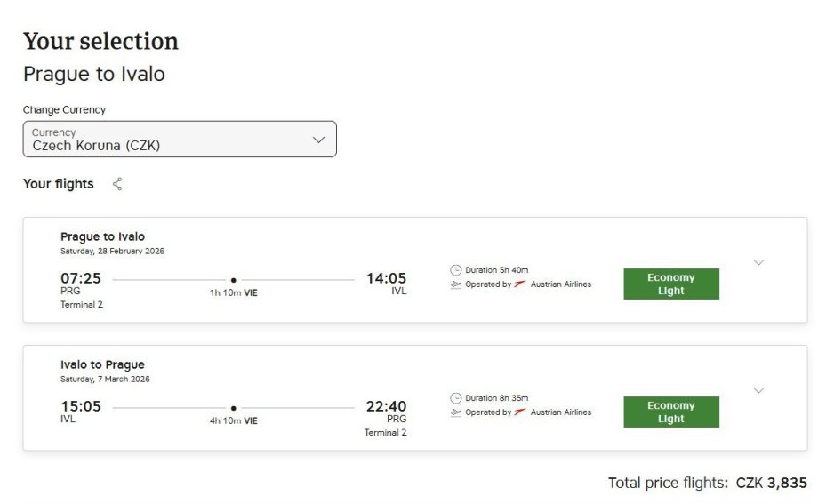818x504 pixels.
Task: Click the Austrian Airlines logo on the return flight
Action: [x=520, y=412]
